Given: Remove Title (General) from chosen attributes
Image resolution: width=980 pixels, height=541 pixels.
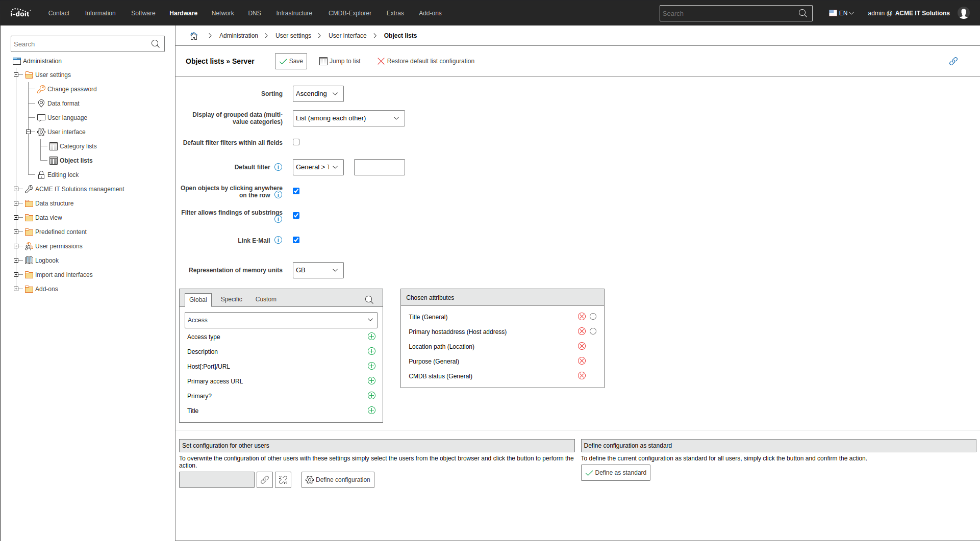Looking at the screenshot, I should coord(582,317).
